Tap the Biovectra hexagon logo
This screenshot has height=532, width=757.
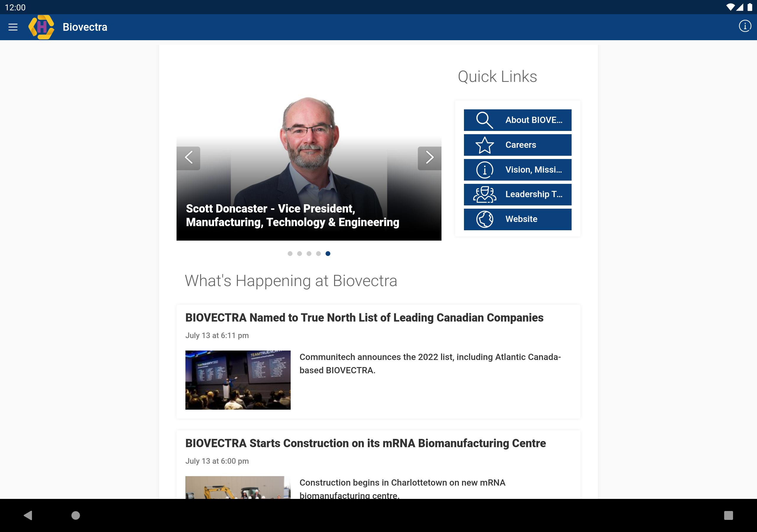tap(41, 27)
